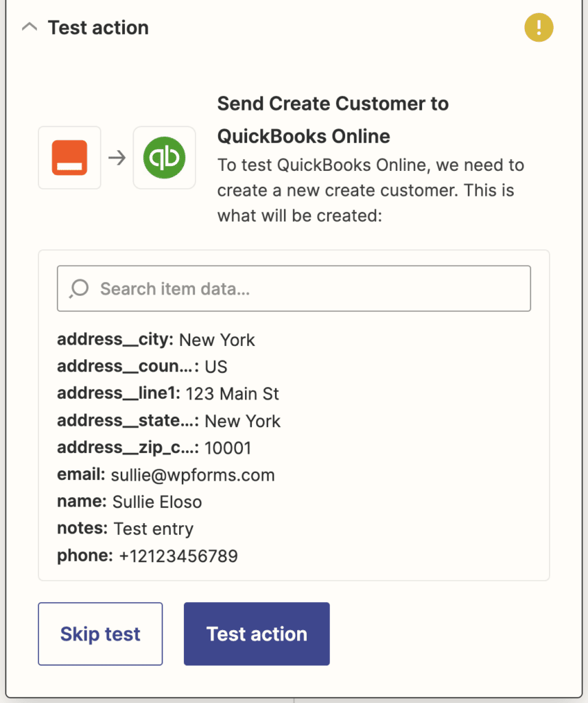This screenshot has height=703, width=588.
Task: Select the address__city value New York
Action: pos(216,339)
